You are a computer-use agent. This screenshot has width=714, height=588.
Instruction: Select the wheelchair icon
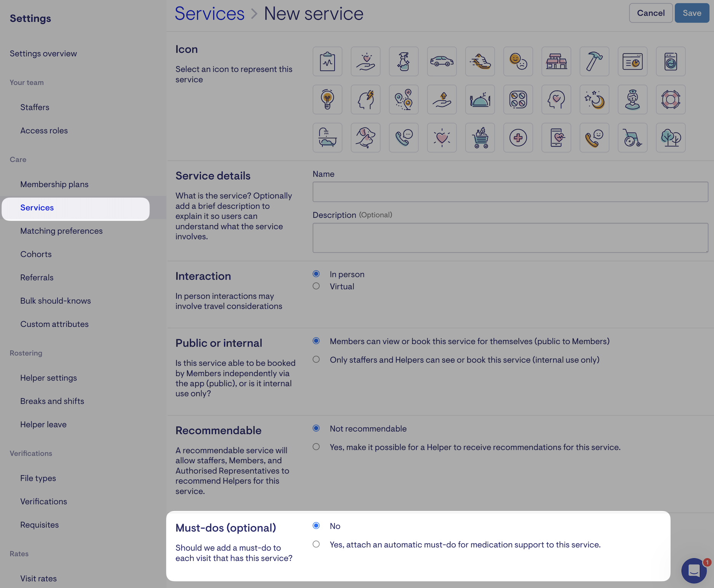pos(632,137)
